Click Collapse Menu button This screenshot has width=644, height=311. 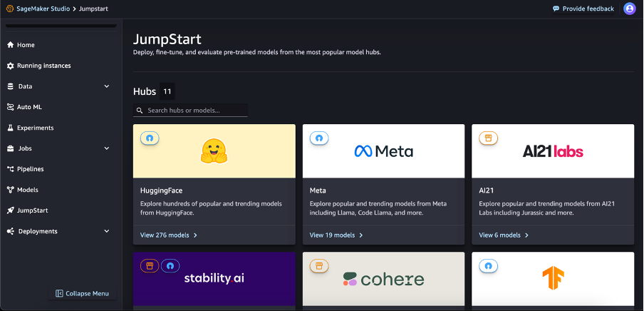(x=83, y=293)
